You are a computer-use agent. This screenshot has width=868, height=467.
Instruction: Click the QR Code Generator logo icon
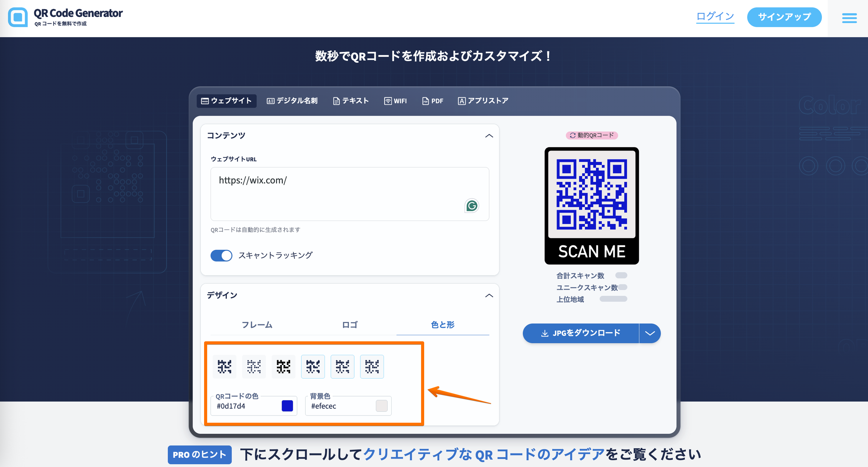point(18,17)
